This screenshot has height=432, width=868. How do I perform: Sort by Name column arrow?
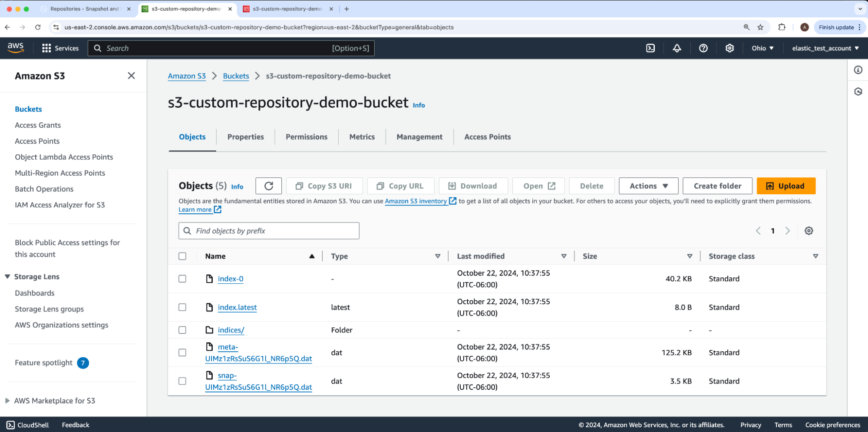coord(312,256)
